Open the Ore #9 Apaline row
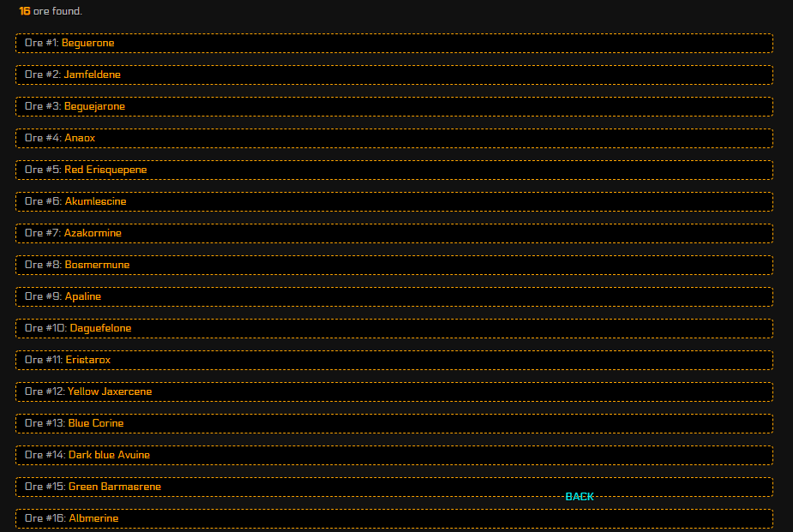Screen dimensions: 793x532 point(394,297)
